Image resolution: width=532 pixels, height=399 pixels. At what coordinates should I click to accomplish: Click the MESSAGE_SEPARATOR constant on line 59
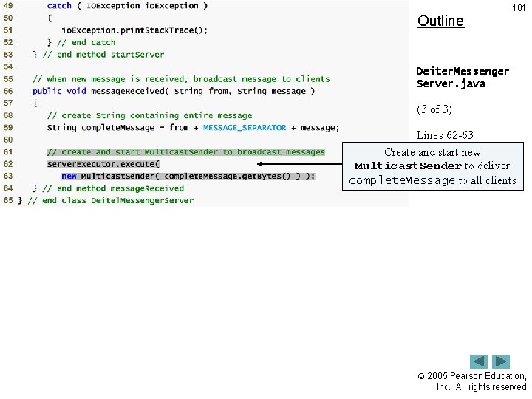245,128
